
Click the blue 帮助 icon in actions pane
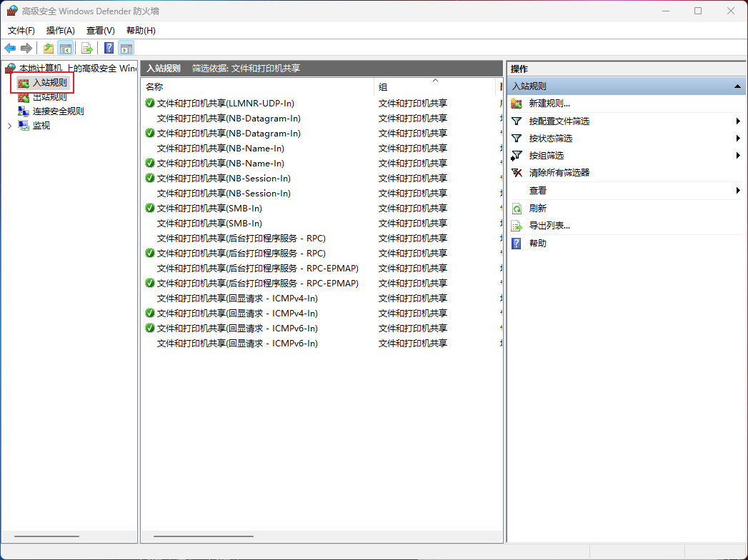[x=517, y=244]
